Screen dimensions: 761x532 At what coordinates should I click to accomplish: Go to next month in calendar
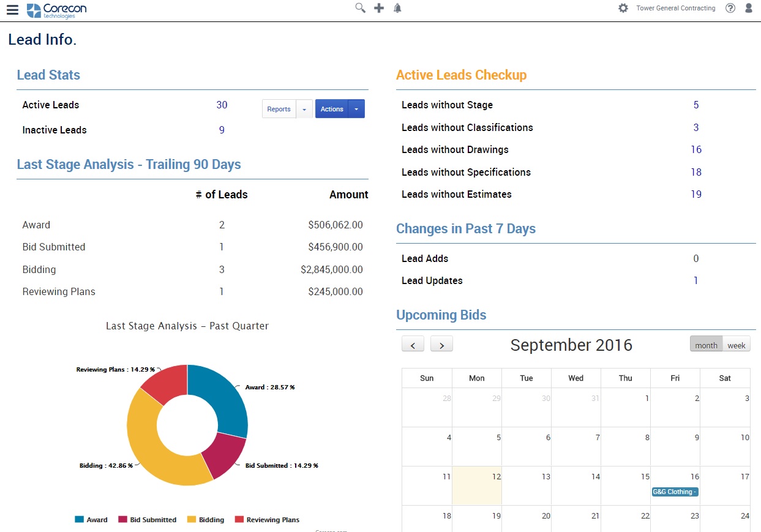441,345
